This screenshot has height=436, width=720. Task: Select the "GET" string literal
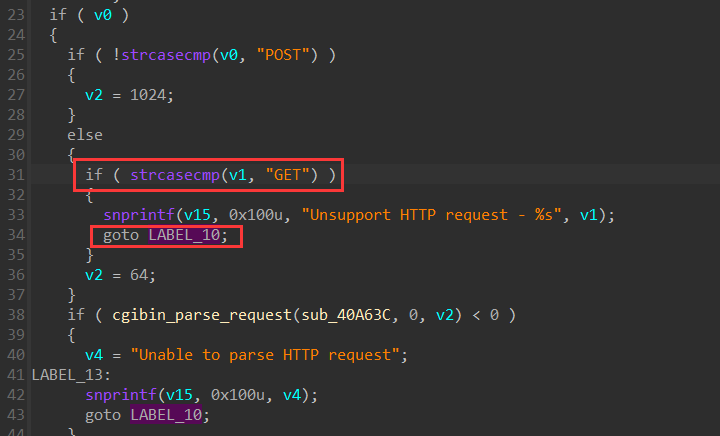coord(292,175)
